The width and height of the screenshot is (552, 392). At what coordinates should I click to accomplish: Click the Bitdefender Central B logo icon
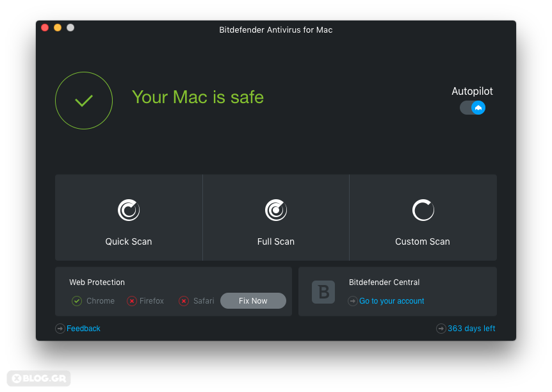point(323,292)
